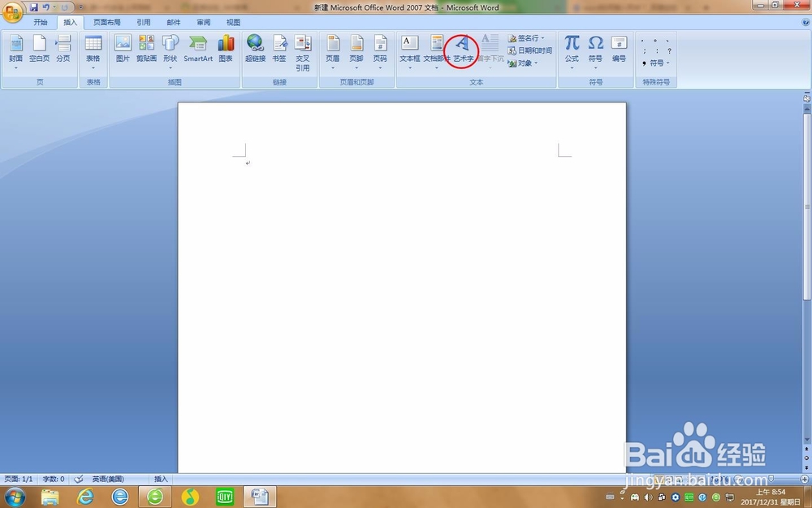Click the 编号 number icon
This screenshot has width=812, height=508.
pos(620,50)
